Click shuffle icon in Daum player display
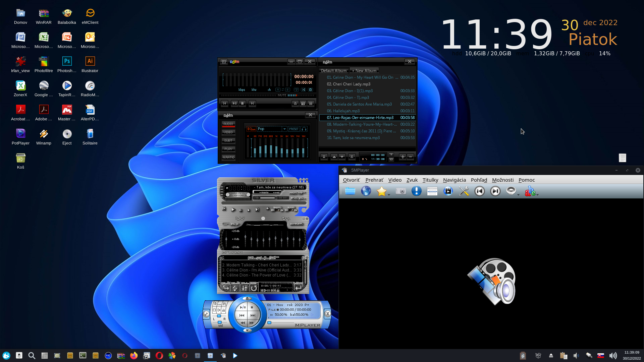 303,90
